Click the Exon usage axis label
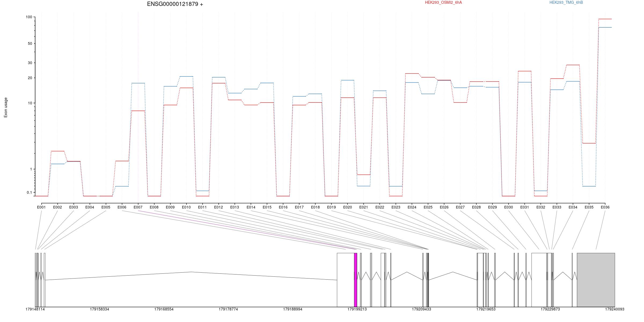The image size is (644, 322). [x=6, y=107]
